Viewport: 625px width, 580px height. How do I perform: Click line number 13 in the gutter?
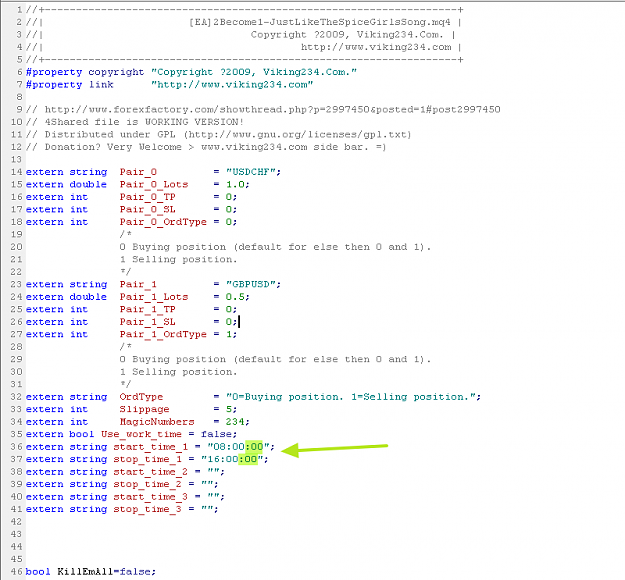(x=16, y=159)
